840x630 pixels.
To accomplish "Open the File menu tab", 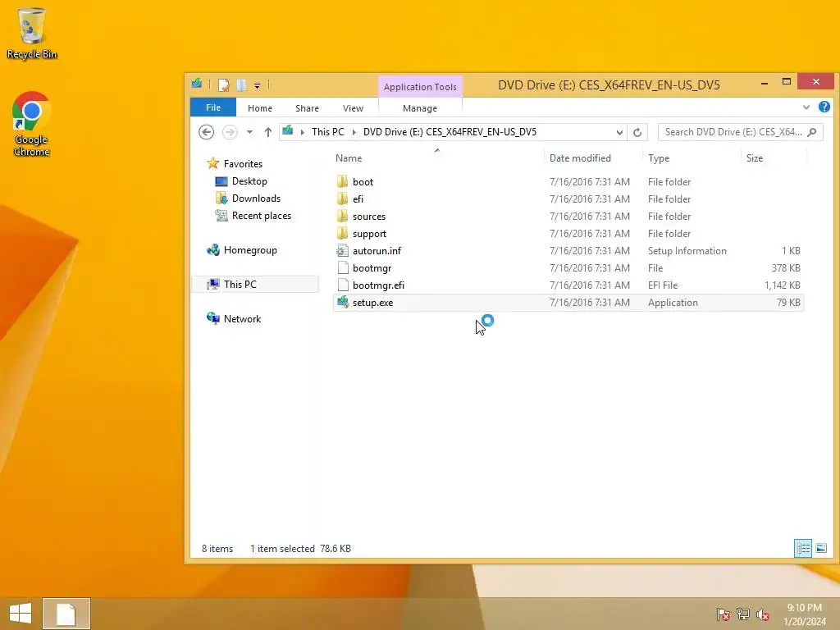I will (x=213, y=107).
